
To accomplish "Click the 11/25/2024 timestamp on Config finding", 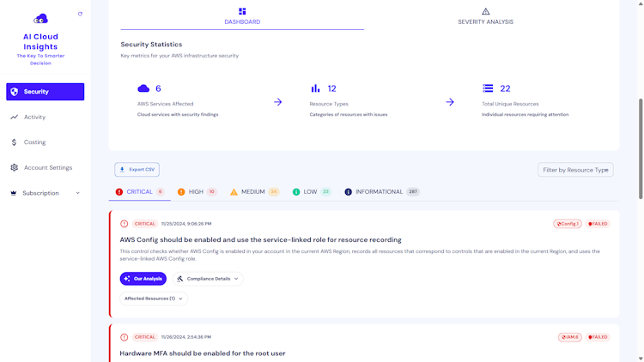I will [x=186, y=224].
